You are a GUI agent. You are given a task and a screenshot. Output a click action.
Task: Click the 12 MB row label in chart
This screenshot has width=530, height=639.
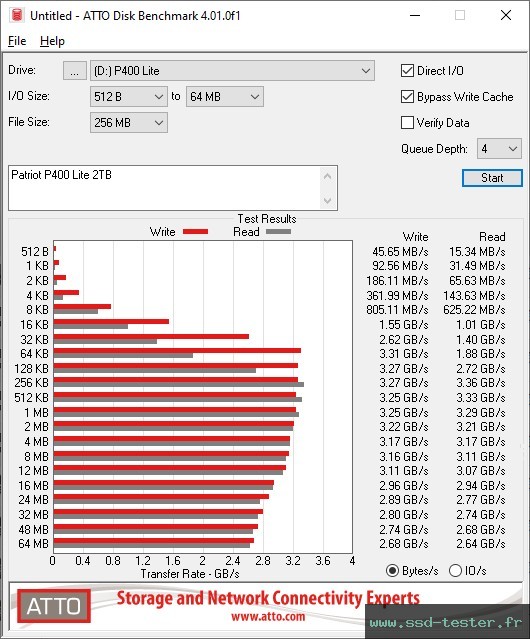click(x=33, y=471)
